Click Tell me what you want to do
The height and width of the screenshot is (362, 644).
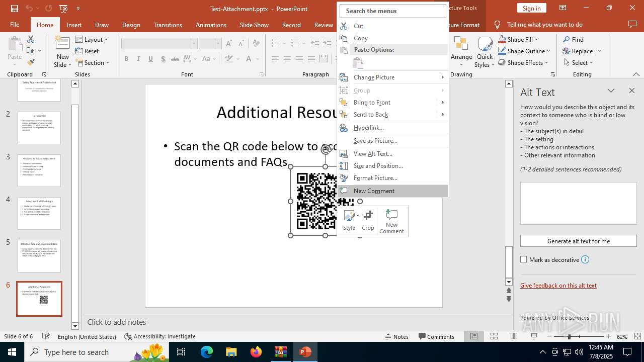(545, 25)
